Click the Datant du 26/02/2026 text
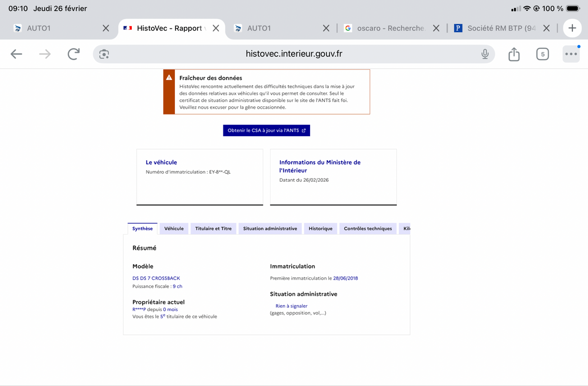 (304, 180)
